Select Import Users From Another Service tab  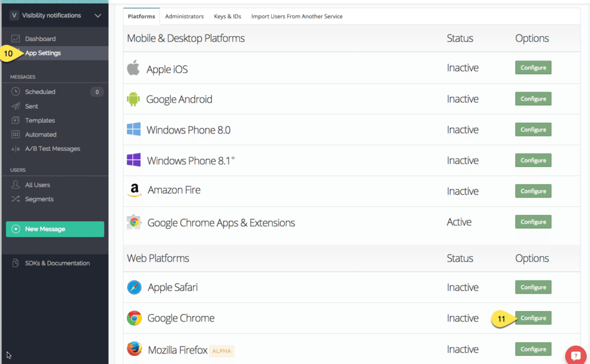click(x=297, y=17)
